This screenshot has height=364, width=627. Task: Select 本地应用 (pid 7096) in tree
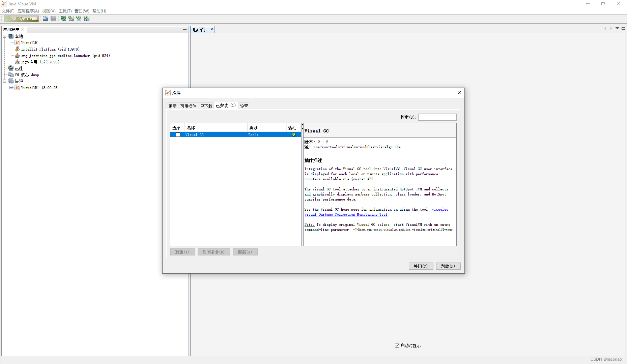(40, 62)
